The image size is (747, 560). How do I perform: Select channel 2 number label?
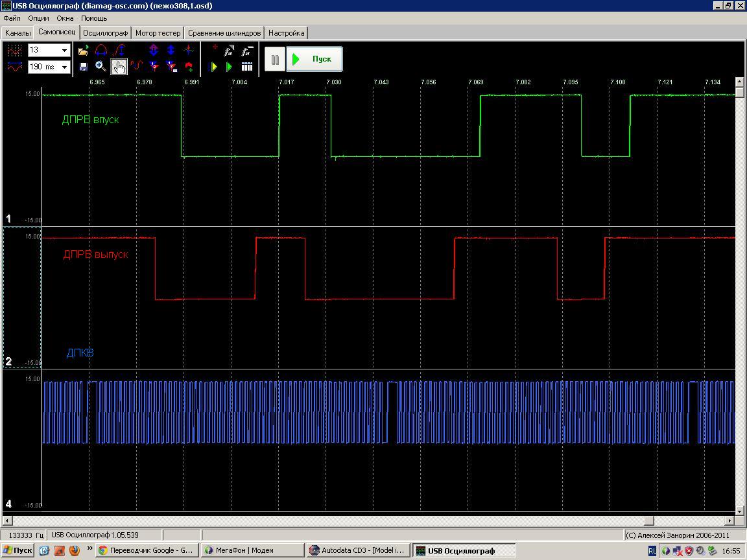coord(8,362)
